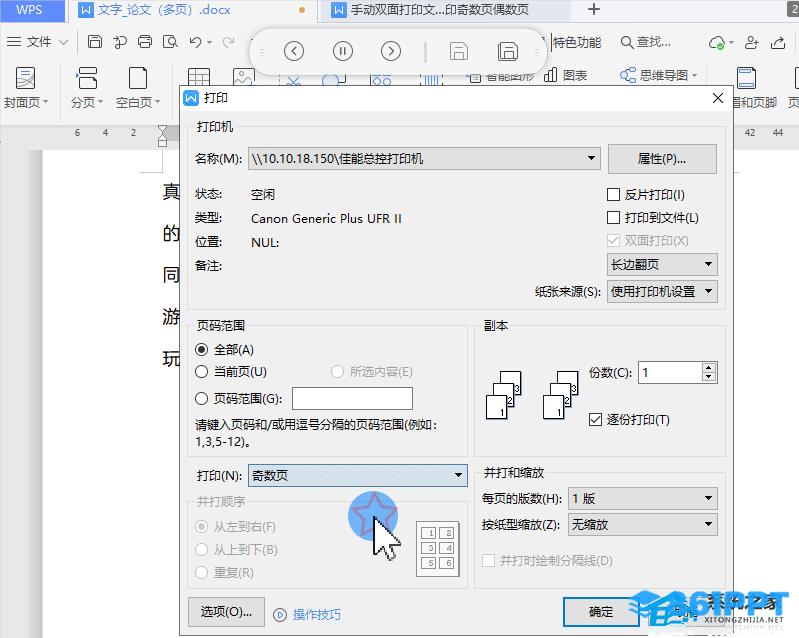Click the print icon in quick toolbar
Viewport: 799px width, 638px height.
[145, 42]
